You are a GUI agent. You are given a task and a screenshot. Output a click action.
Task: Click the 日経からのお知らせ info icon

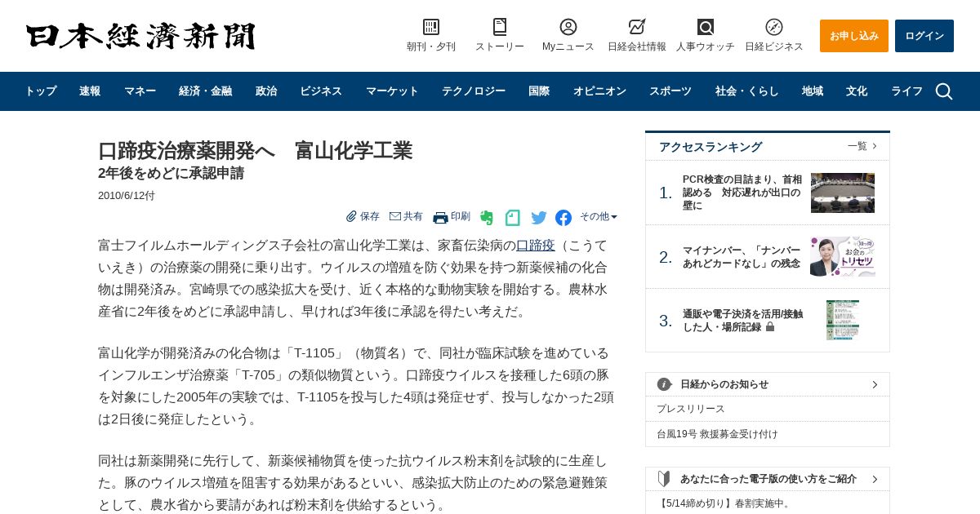(x=664, y=384)
